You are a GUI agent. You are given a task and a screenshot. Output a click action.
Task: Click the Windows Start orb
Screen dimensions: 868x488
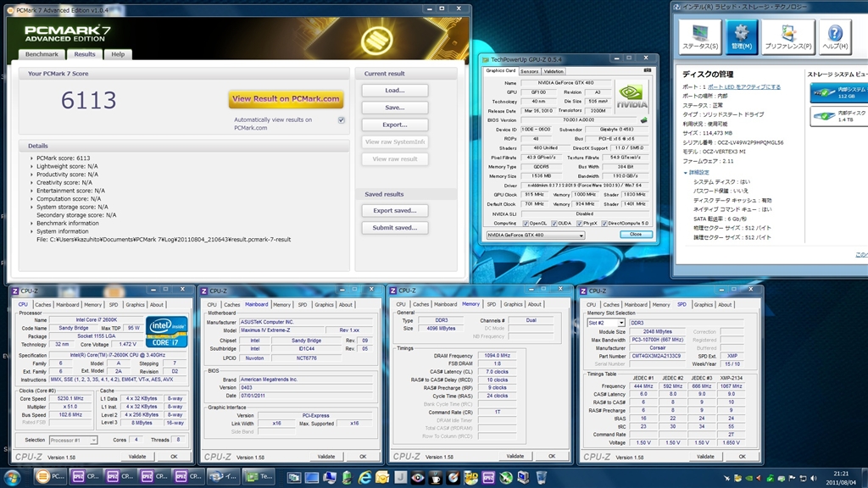tap(14, 476)
